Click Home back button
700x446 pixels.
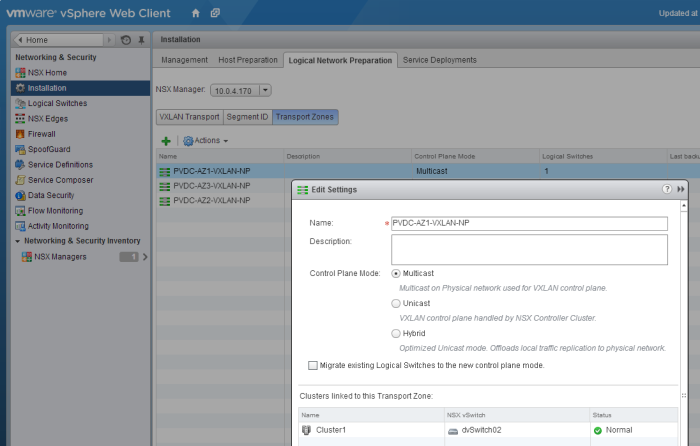58,40
